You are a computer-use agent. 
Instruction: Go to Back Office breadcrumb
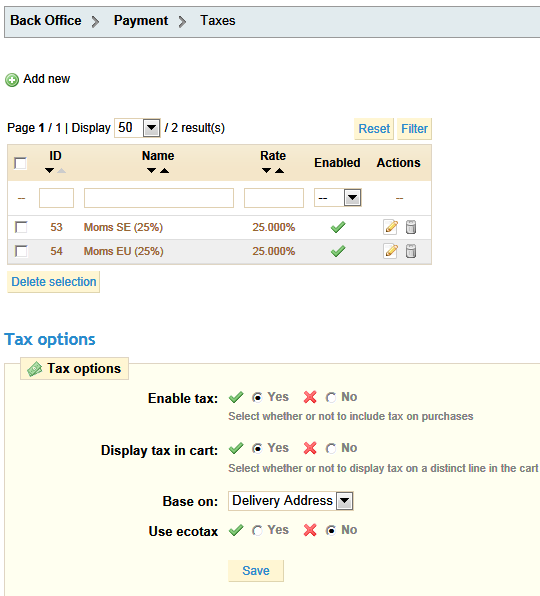click(46, 21)
